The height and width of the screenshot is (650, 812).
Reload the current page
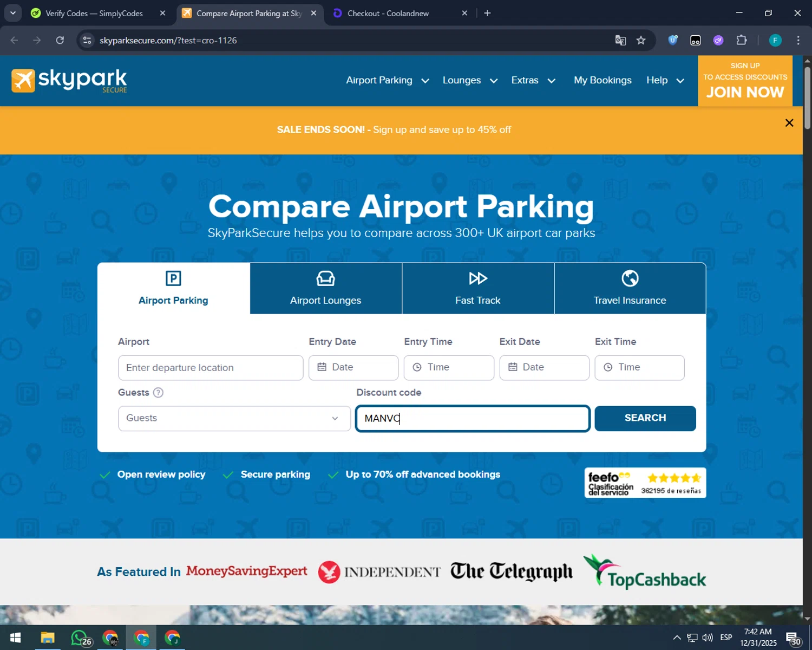(60, 40)
